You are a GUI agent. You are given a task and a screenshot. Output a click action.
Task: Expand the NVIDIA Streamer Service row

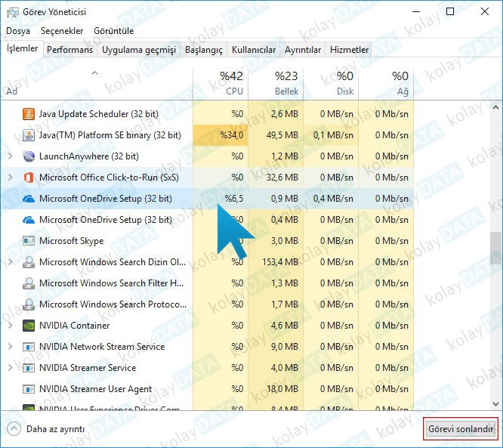click(10, 368)
